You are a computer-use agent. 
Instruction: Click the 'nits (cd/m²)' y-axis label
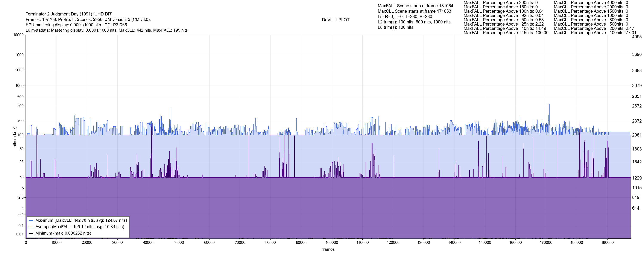point(15,137)
